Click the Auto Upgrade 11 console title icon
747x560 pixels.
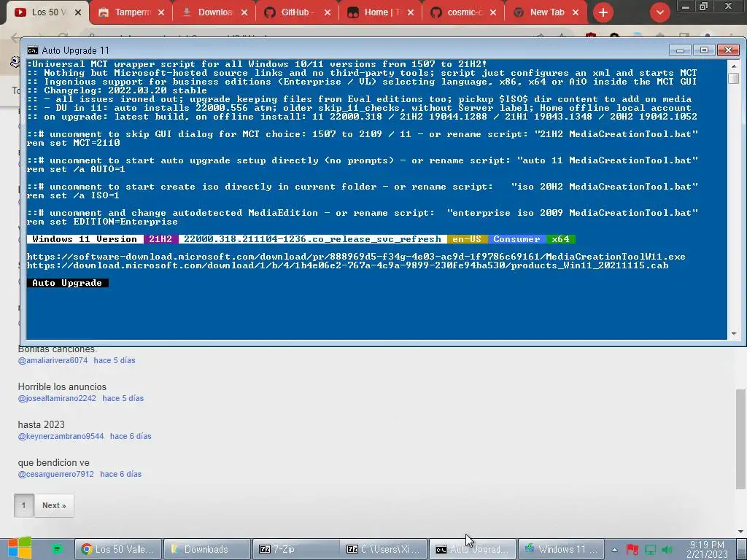pos(32,50)
